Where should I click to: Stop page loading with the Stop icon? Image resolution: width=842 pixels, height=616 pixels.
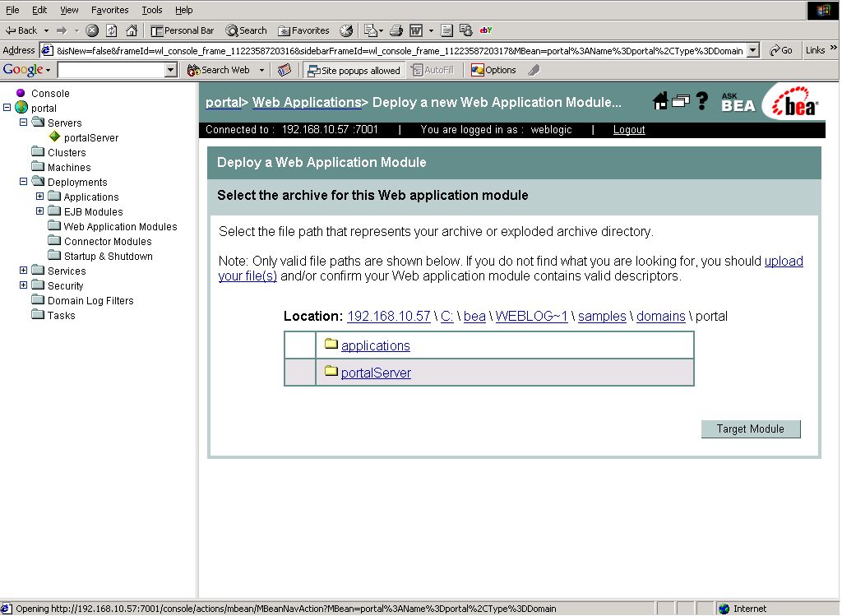(x=92, y=30)
